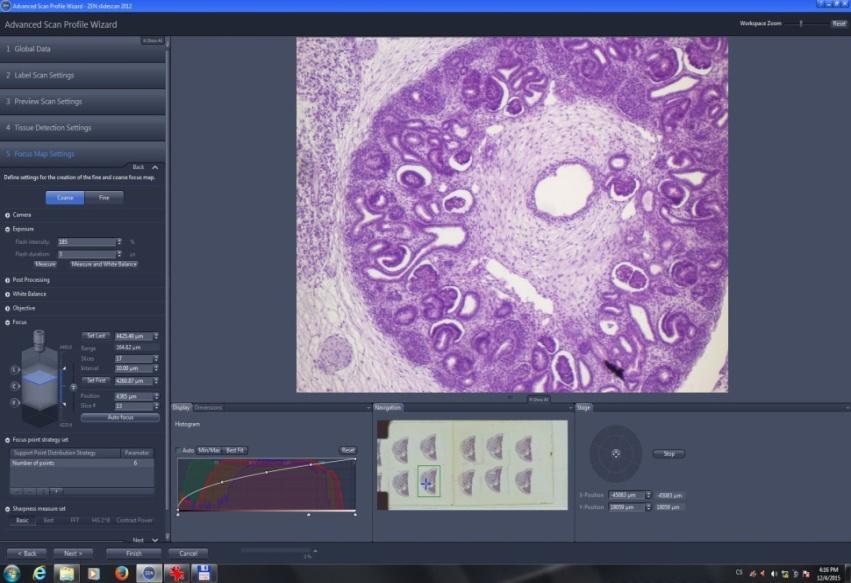This screenshot has width=851, height=583.
Task: Open Internet Explorer from the taskbar
Action: [39, 573]
